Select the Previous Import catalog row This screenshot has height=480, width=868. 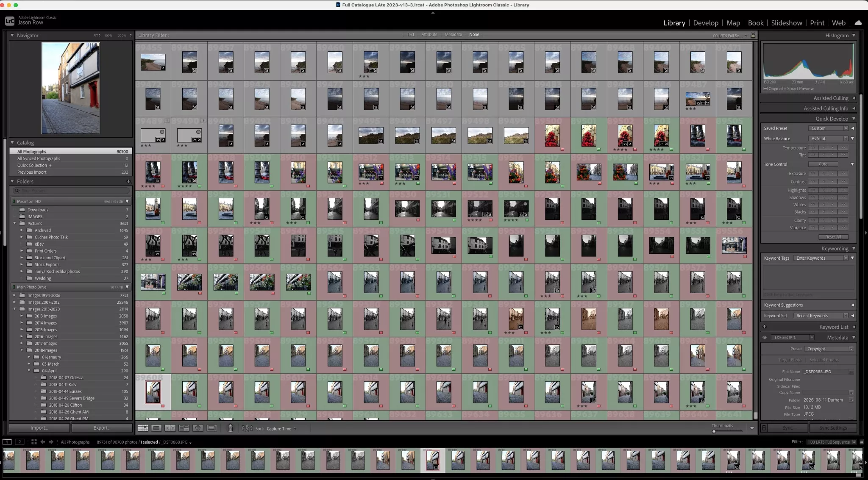click(x=71, y=172)
